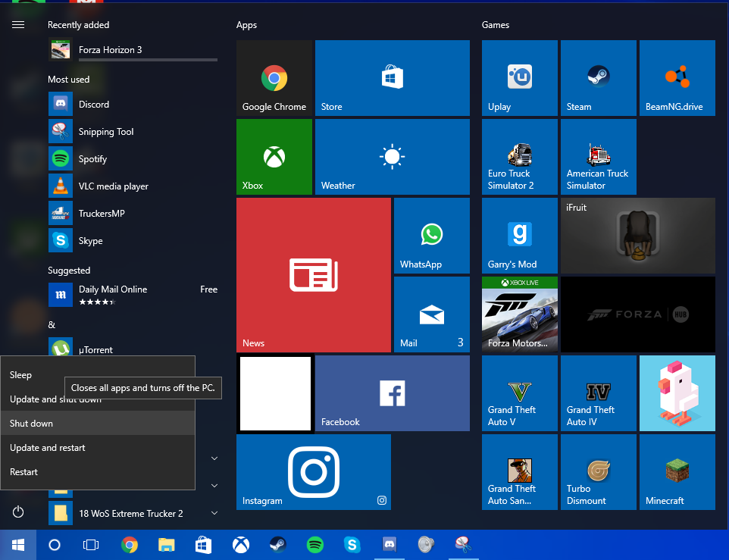The width and height of the screenshot is (729, 560).
Task: Launch the Xbox green tile
Action: (274, 157)
